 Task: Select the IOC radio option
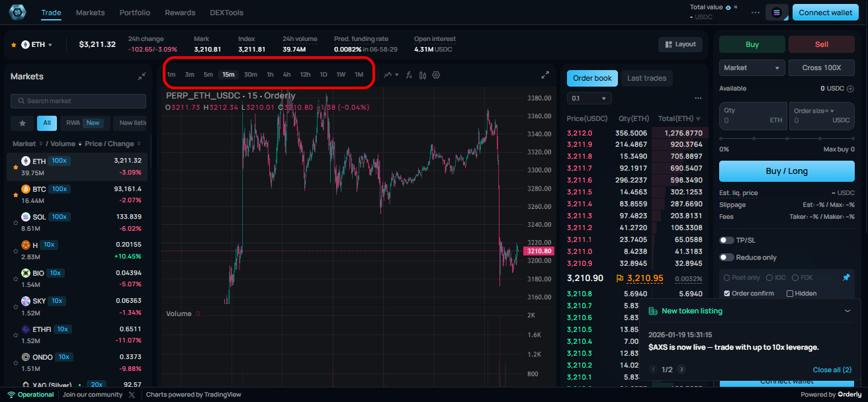(x=769, y=278)
